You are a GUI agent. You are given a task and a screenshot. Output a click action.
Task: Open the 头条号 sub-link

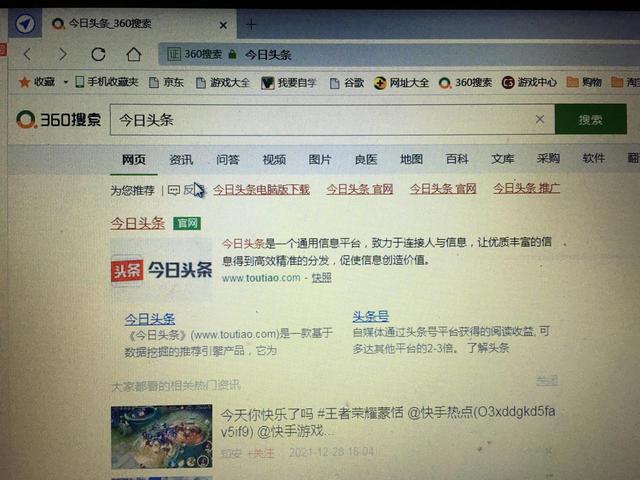[x=371, y=316]
